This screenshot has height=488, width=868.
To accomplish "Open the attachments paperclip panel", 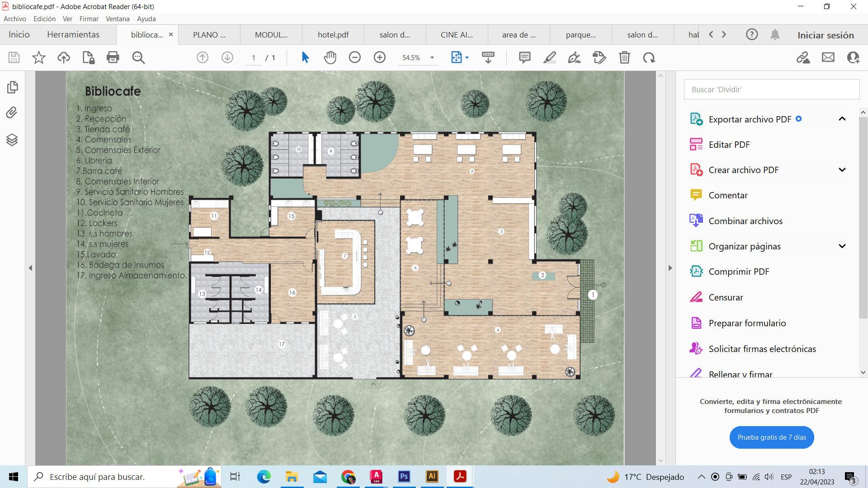I will pyautogui.click(x=12, y=113).
